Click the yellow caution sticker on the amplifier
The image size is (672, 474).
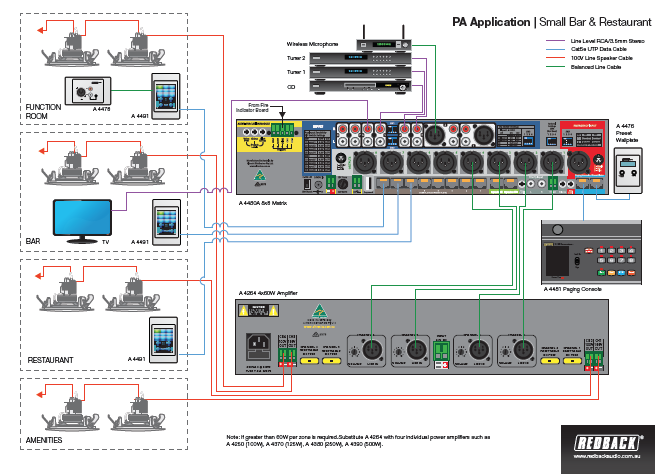[x=258, y=310]
